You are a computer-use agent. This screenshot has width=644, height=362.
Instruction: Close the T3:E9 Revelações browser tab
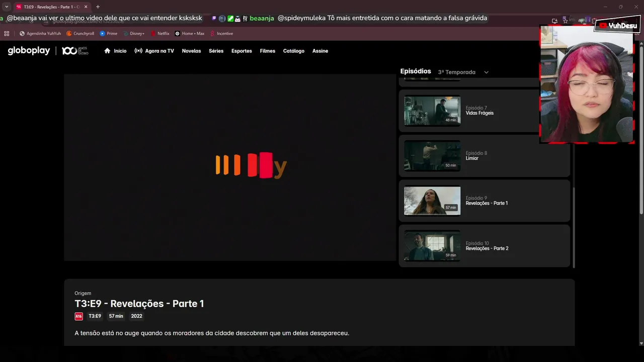pyautogui.click(x=85, y=7)
